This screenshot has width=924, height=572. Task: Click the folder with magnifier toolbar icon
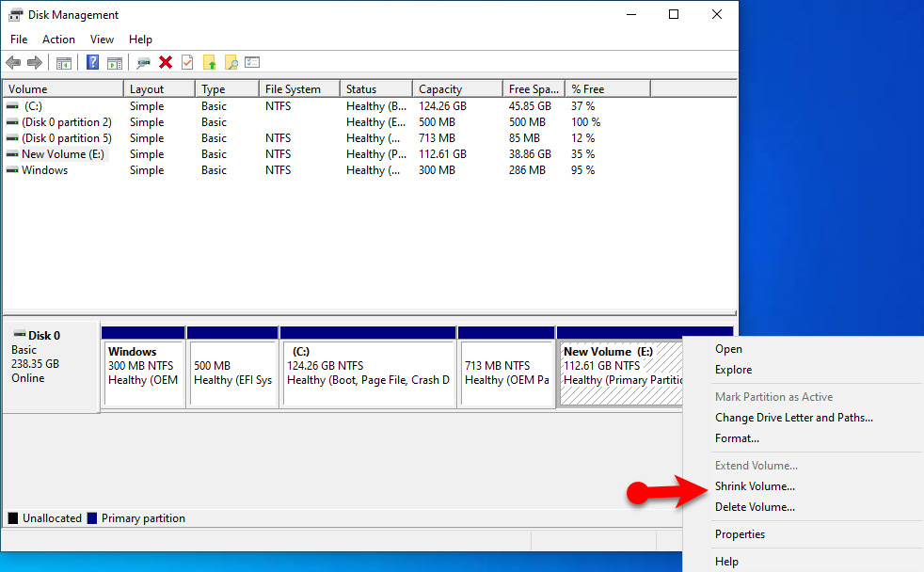tap(231, 63)
